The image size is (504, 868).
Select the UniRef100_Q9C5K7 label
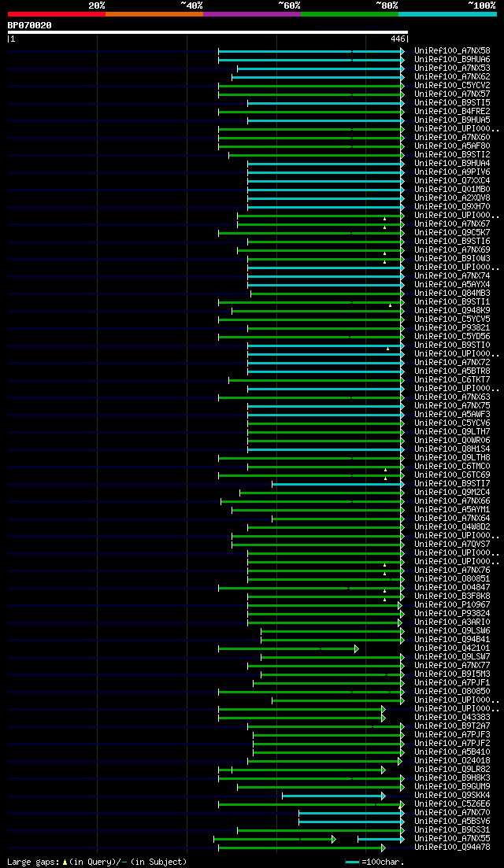[452, 232]
